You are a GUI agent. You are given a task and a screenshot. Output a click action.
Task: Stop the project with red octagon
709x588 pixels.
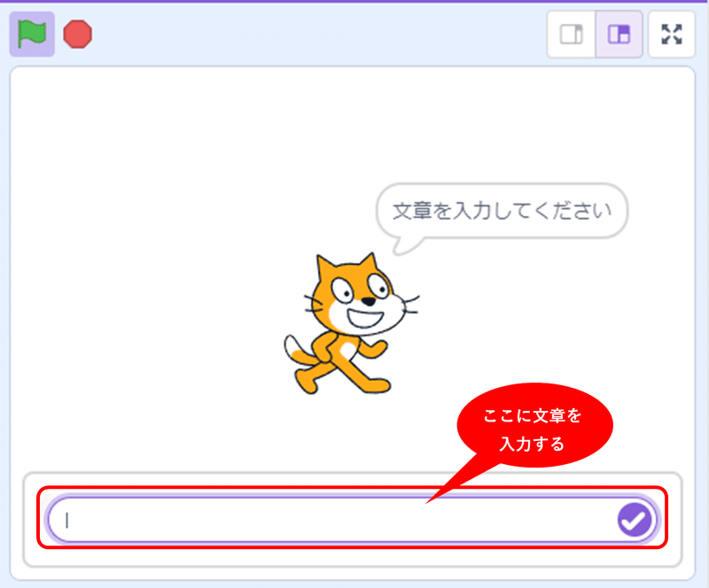(x=78, y=35)
